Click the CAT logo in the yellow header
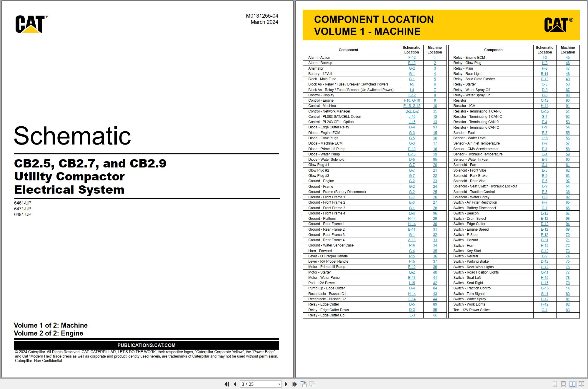This screenshot has width=588, height=389. (x=558, y=24)
